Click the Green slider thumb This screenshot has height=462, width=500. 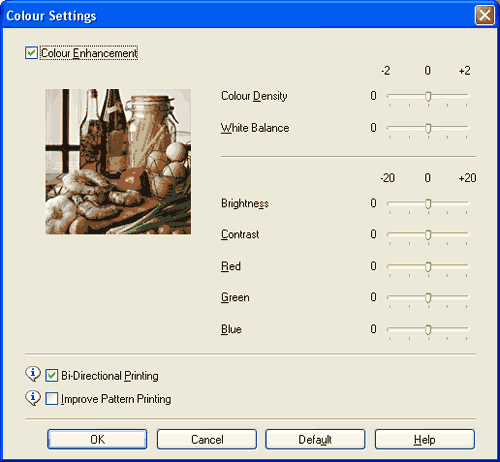pos(428,297)
